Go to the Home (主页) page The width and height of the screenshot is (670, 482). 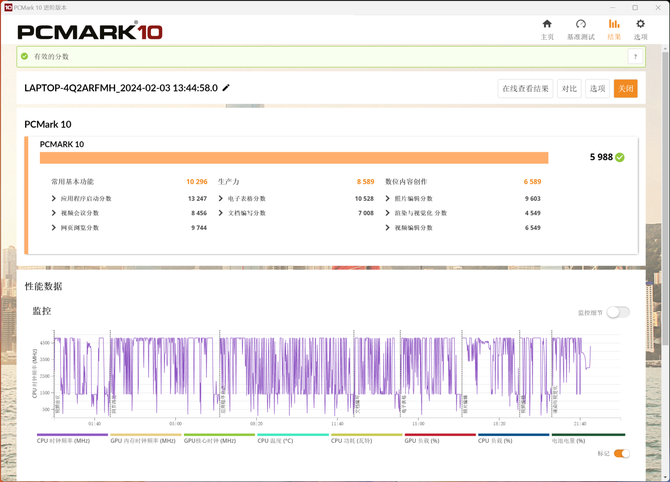pos(547,29)
